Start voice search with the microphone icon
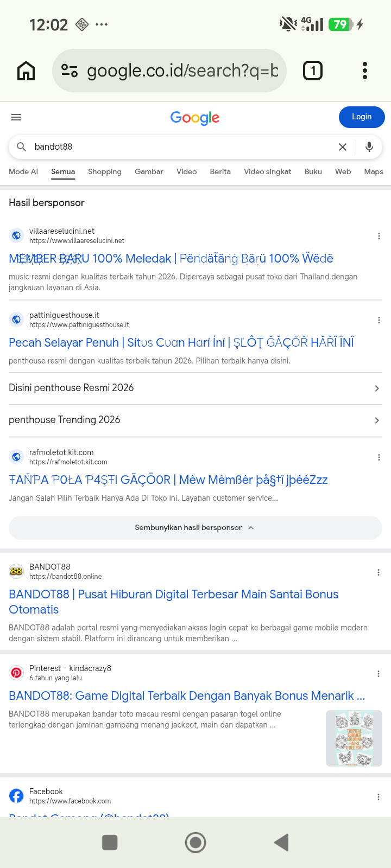The width and height of the screenshot is (391, 868). tap(369, 147)
